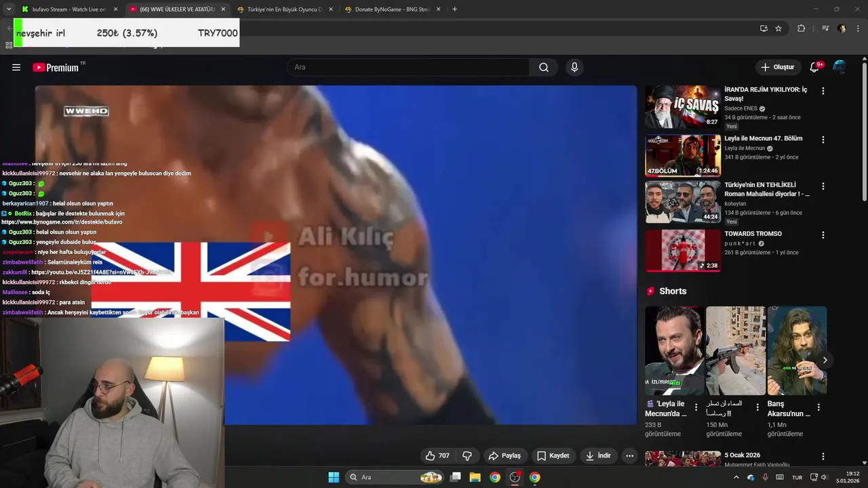Viewport: 868px width, 488px height.
Task: Bookmark this page with the star icon
Action: pos(778,28)
